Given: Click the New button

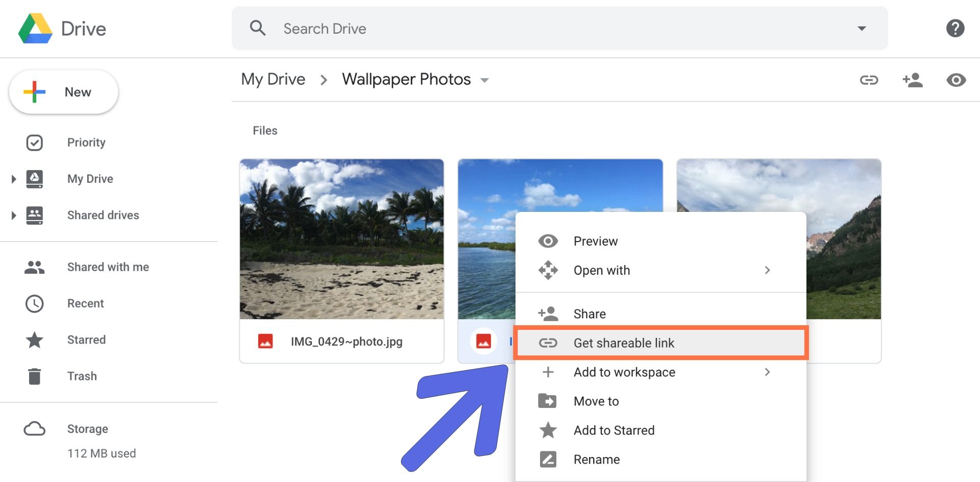Looking at the screenshot, I should pyautogui.click(x=64, y=92).
